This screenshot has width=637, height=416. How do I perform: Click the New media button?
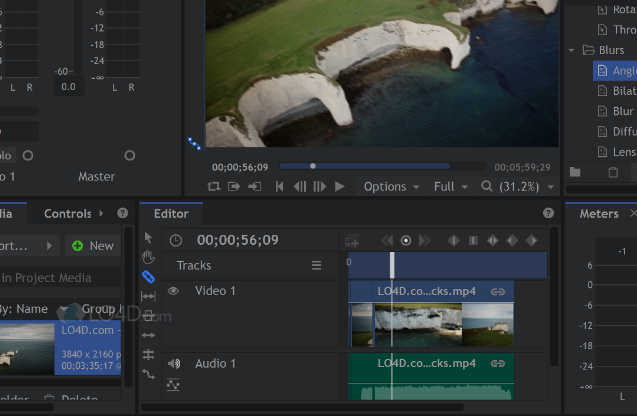pyautogui.click(x=92, y=245)
